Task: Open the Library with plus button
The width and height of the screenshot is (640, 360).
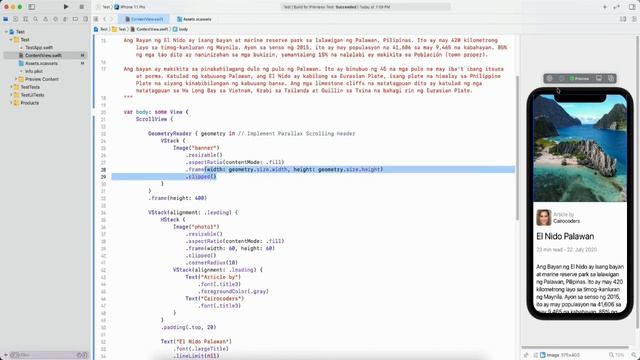Action: click(604, 7)
